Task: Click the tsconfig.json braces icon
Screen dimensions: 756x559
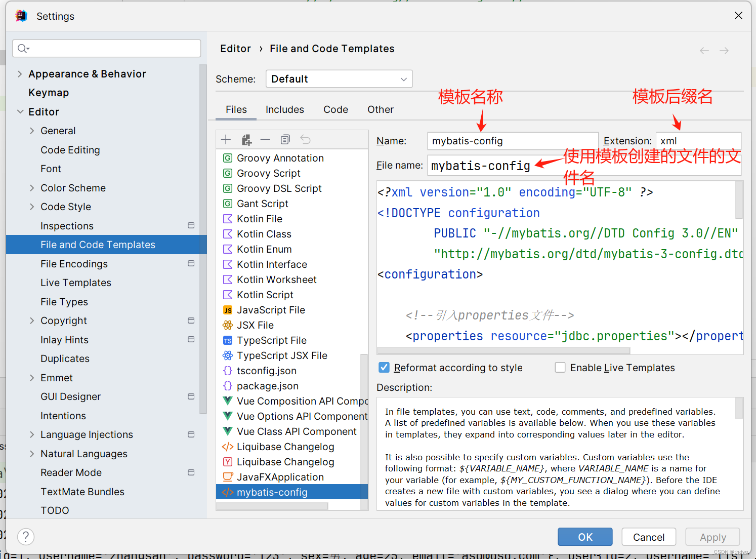Action: [228, 371]
